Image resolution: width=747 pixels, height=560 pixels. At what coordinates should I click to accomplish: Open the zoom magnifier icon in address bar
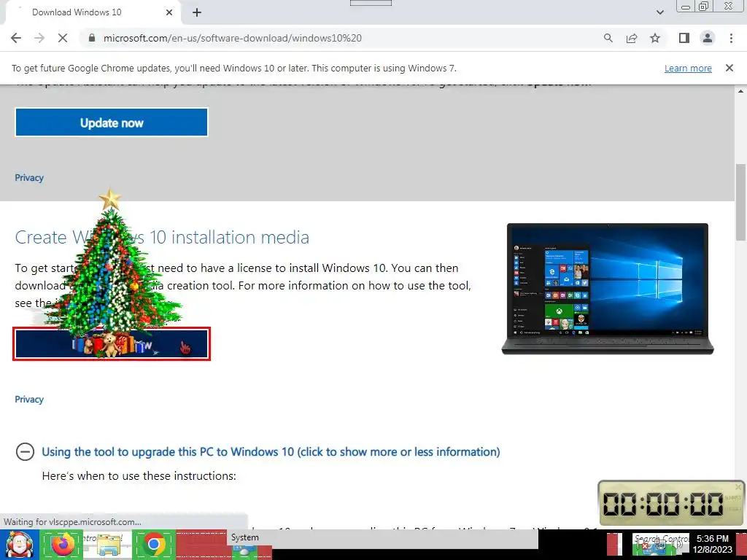tap(608, 38)
